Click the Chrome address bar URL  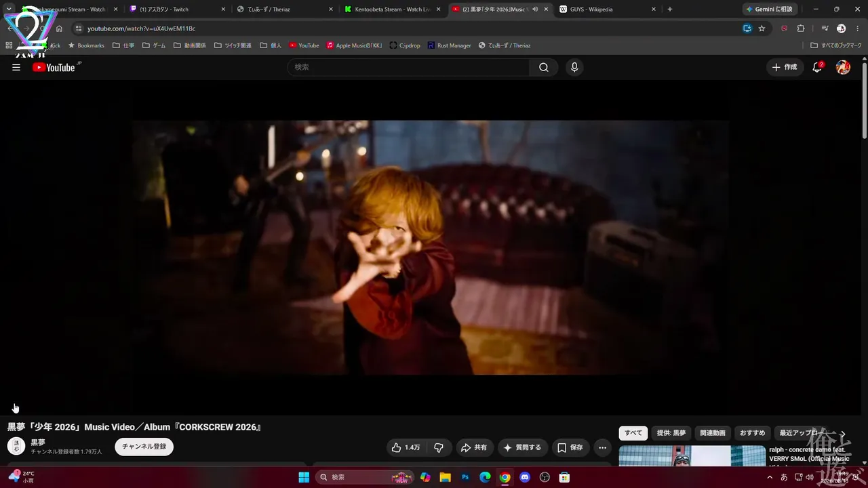tap(141, 28)
